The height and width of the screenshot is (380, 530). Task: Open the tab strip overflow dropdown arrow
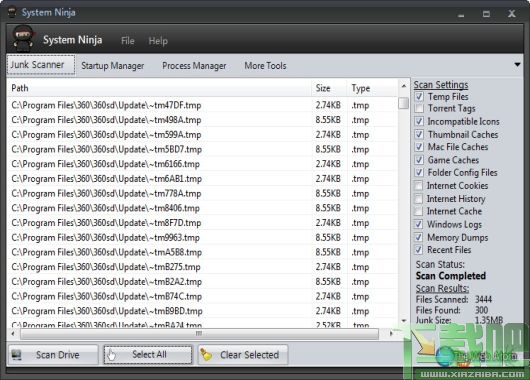[517, 65]
